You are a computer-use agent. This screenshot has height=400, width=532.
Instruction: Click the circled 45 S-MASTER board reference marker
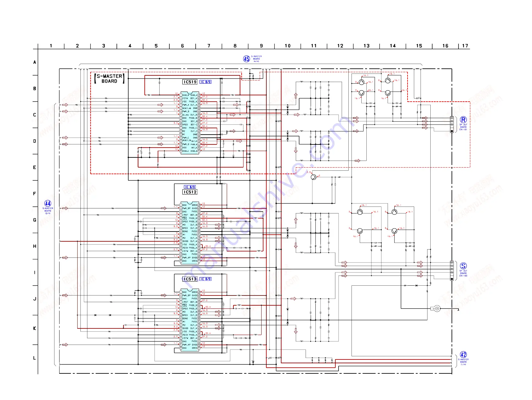pos(246,59)
